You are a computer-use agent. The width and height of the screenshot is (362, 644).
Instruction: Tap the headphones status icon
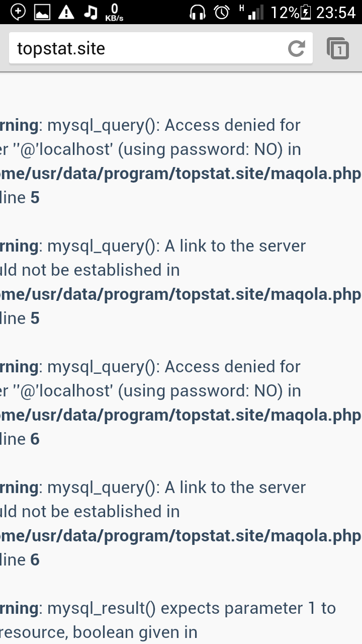(x=198, y=12)
